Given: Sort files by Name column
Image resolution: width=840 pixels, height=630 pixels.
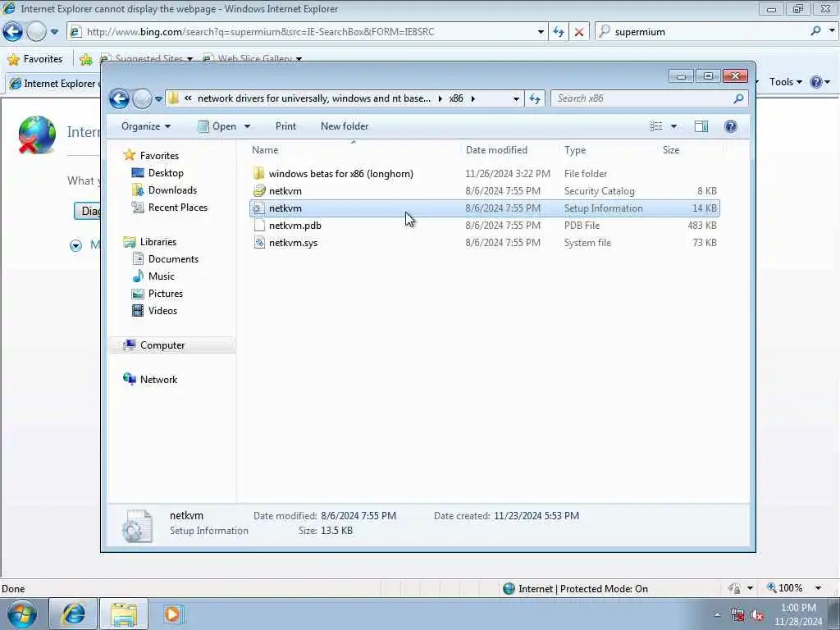Looking at the screenshot, I should 354,151.
